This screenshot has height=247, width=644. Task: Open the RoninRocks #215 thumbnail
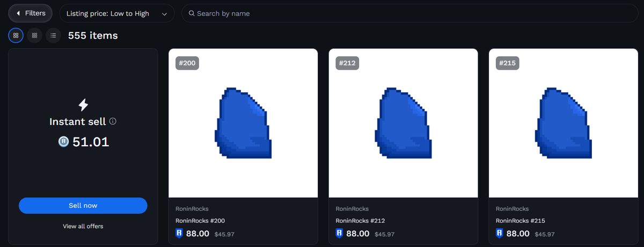(563, 123)
